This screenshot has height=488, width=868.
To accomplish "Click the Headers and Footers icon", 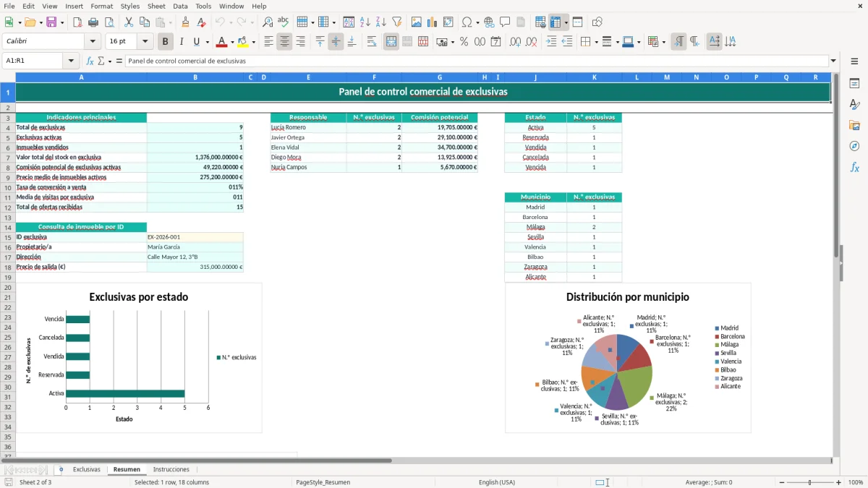I will [521, 22].
